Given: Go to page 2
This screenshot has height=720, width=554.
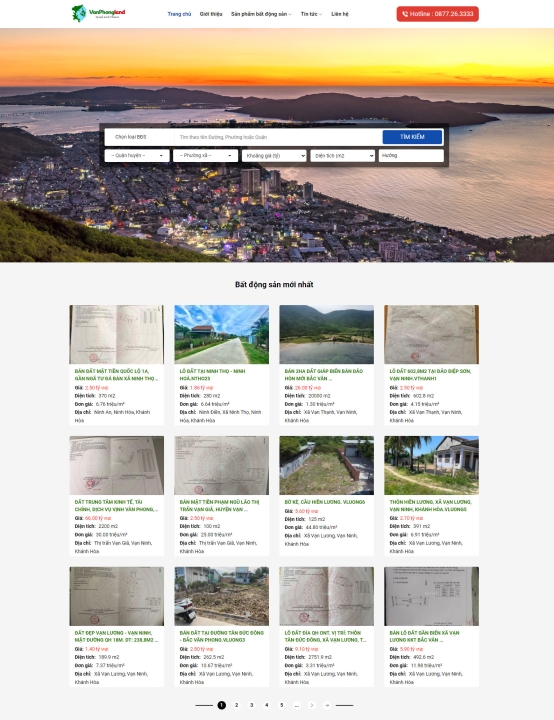Looking at the screenshot, I should [237, 705].
